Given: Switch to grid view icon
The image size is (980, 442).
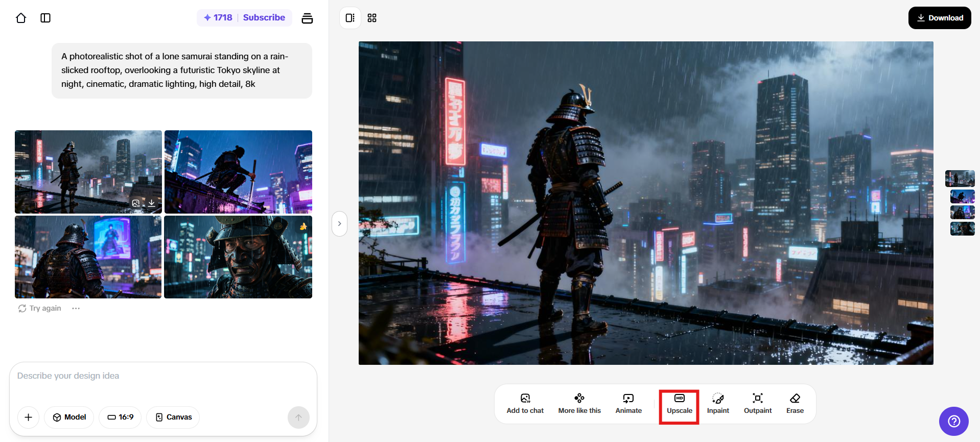Looking at the screenshot, I should (372, 18).
